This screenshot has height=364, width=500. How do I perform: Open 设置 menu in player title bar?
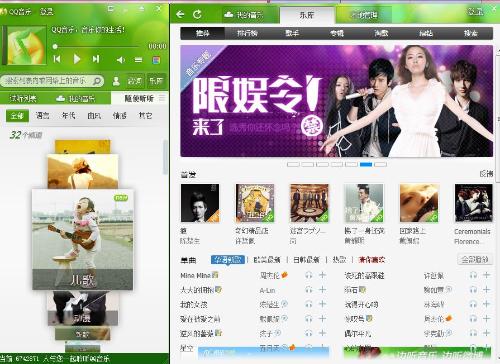[x=47, y=12]
